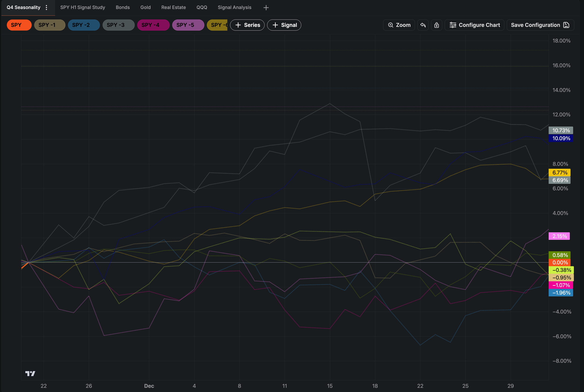Viewport: 584px width, 392px height.
Task: Open Q4 Seasonality tab options menu
Action: tap(46, 7)
